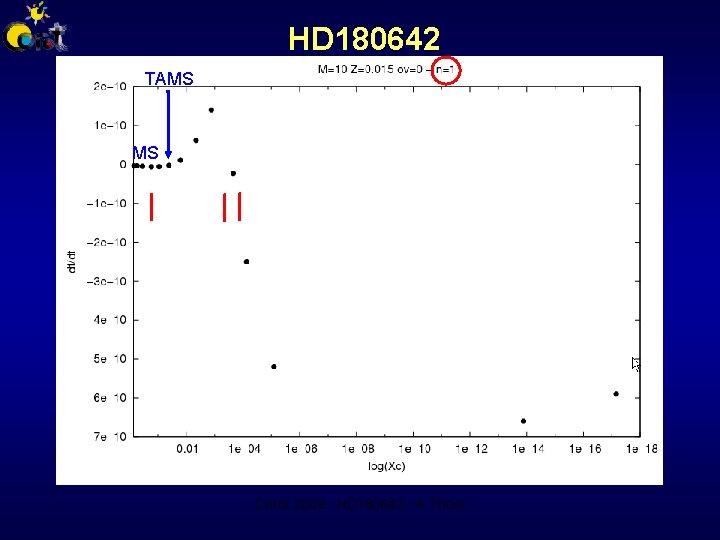Click the rightmost data point near 1e-18
The width and height of the screenshot is (720, 540).
616,394
